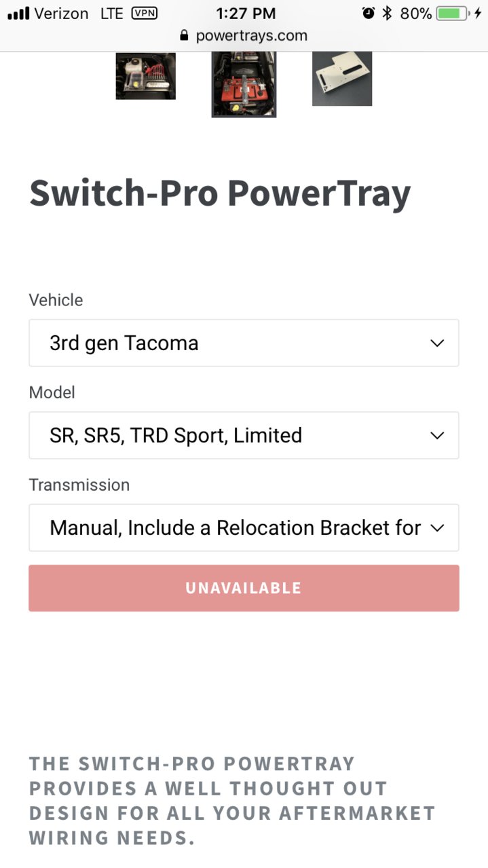
Task: Tap the charging bolt icon
Action: click(478, 13)
